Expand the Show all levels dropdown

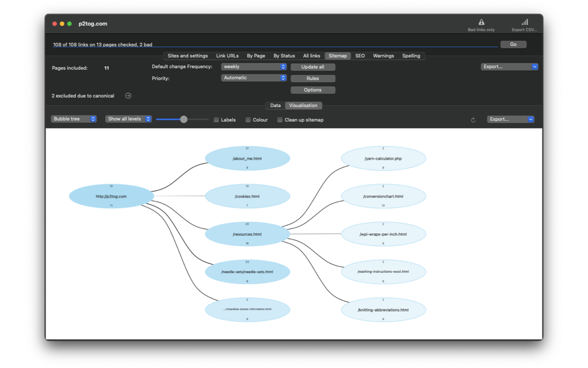(128, 119)
